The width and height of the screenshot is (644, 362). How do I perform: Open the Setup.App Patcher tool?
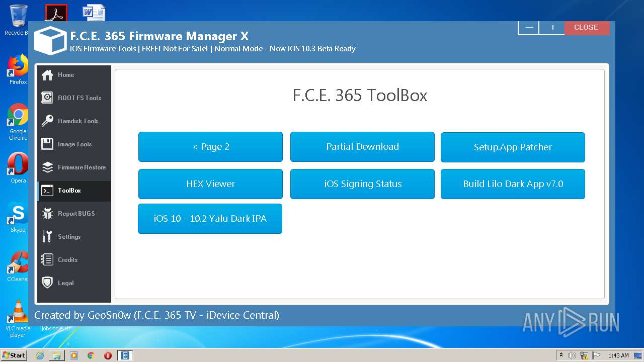(x=513, y=147)
